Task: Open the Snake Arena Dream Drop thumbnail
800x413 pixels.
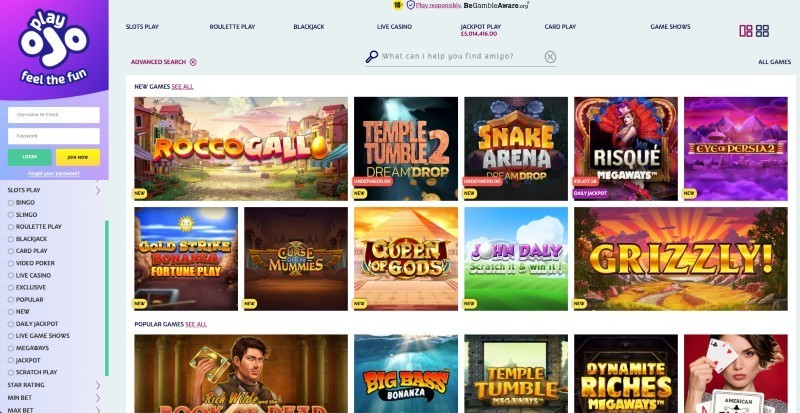Action: 516,149
